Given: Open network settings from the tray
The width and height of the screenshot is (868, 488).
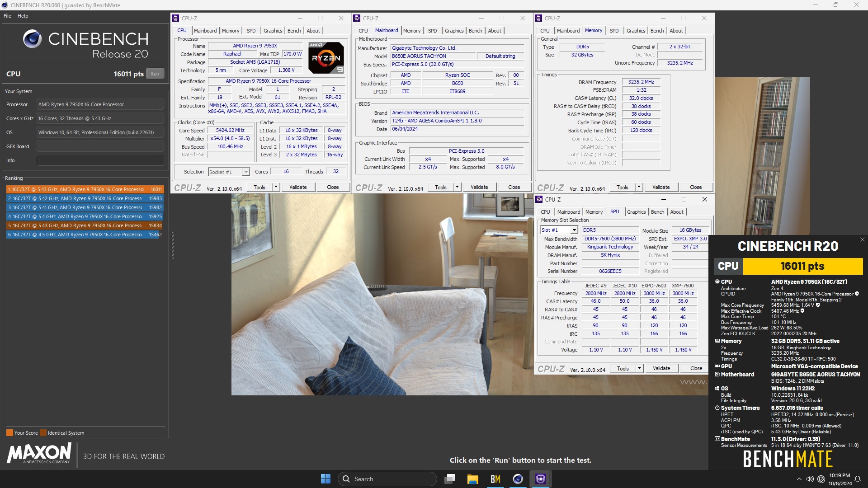Looking at the screenshot, I should coord(821,479).
